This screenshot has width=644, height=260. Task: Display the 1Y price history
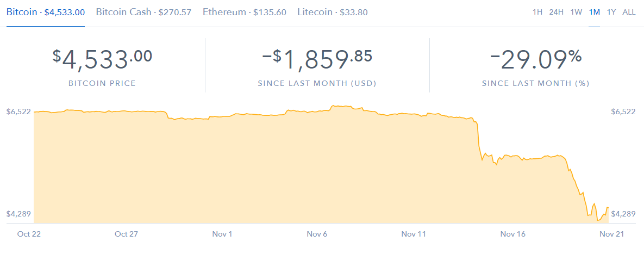pos(611,12)
